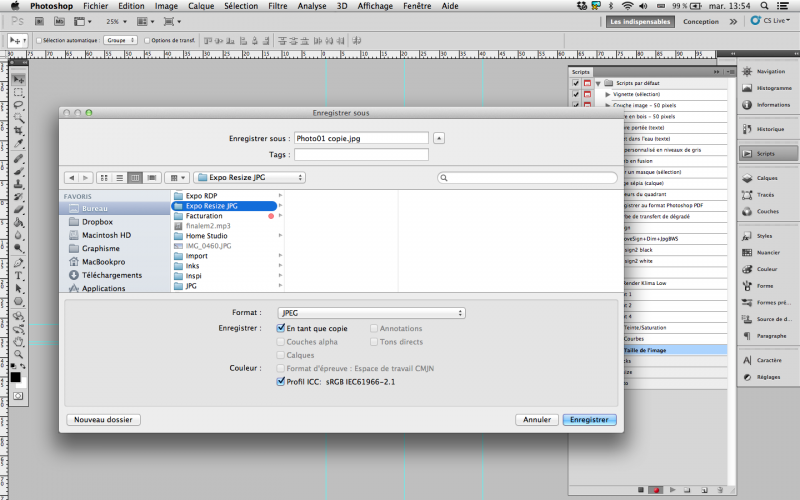
Task: Open the Réglages panel
Action: tap(768, 377)
